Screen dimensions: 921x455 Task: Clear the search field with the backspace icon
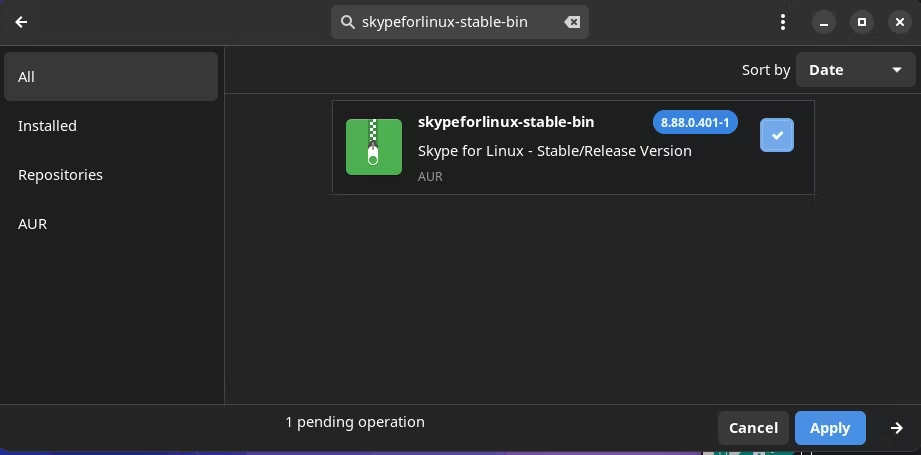(x=572, y=22)
